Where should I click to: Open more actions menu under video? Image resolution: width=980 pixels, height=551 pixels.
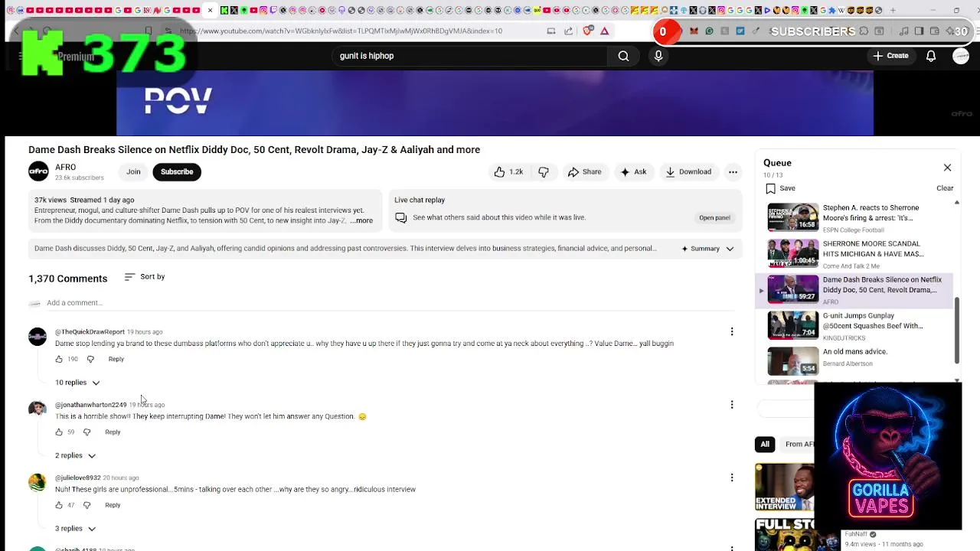tap(733, 172)
